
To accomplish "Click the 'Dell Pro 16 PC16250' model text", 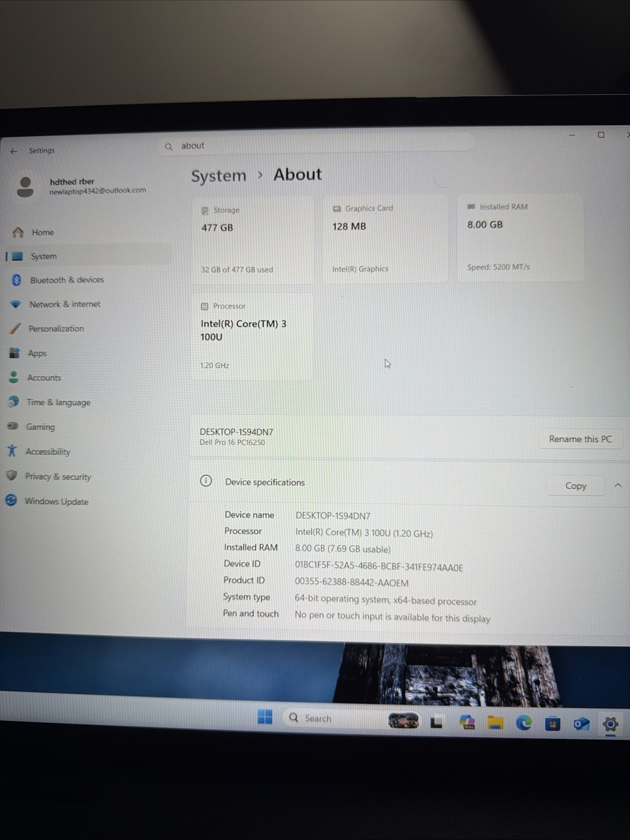I will pyautogui.click(x=232, y=443).
